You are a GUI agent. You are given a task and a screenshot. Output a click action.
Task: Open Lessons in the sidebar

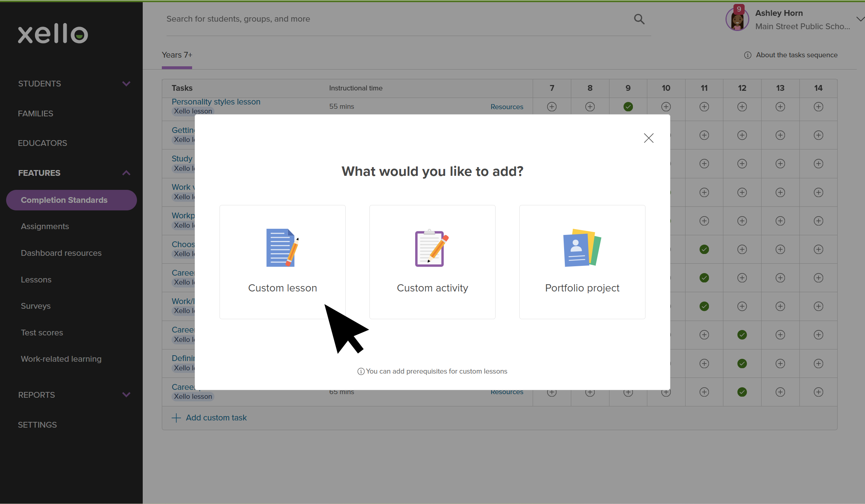[x=36, y=280]
